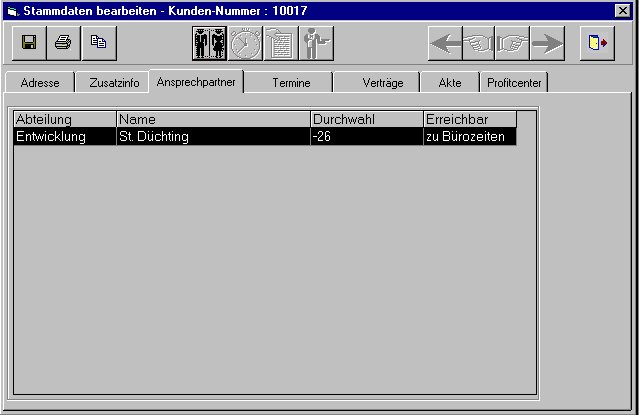Jump to last record with right arrow
Image resolution: width=639 pixels, height=415 pixels.
tap(548, 44)
